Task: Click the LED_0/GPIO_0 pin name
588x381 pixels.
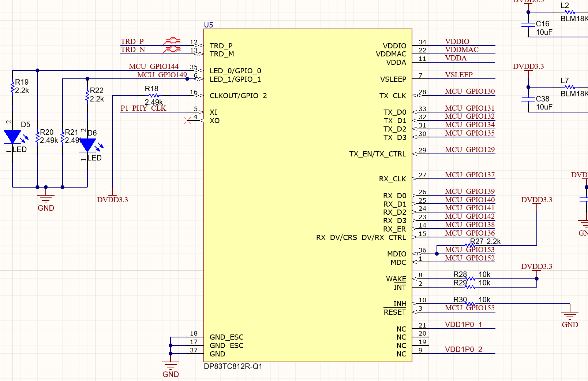Action: click(x=235, y=71)
